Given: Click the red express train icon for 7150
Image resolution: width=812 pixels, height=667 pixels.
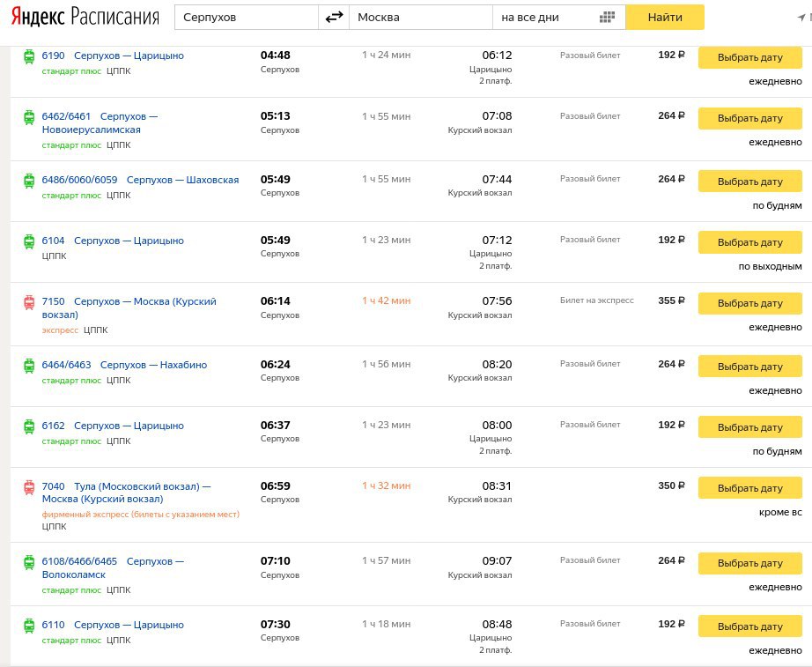Looking at the screenshot, I should click(30, 301).
